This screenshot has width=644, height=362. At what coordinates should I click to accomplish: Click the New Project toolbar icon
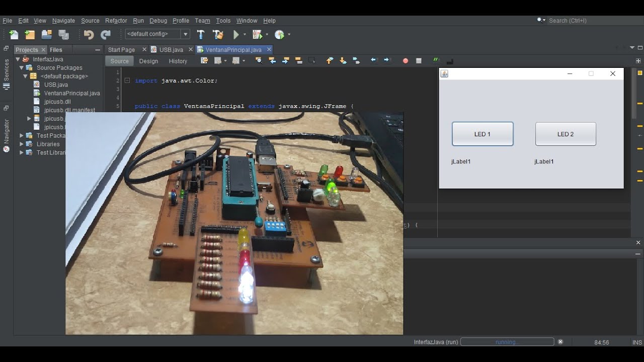[x=30, y=35]
